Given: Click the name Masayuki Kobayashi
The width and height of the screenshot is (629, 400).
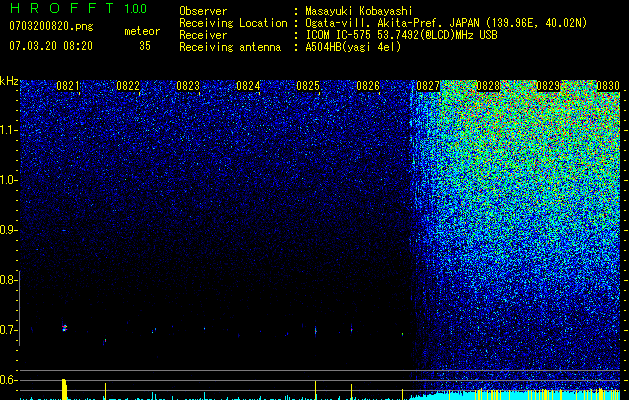Looking at the screenshot, I should [359, 11].
